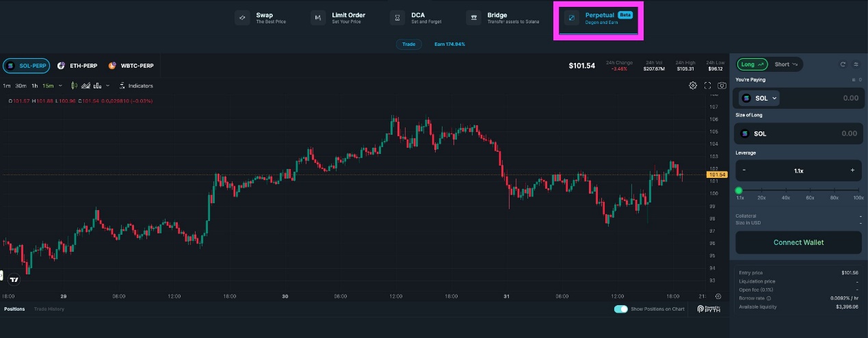
Task: Open chart settings gear icon
Action: pyautogui.click(x=693, y=86)
